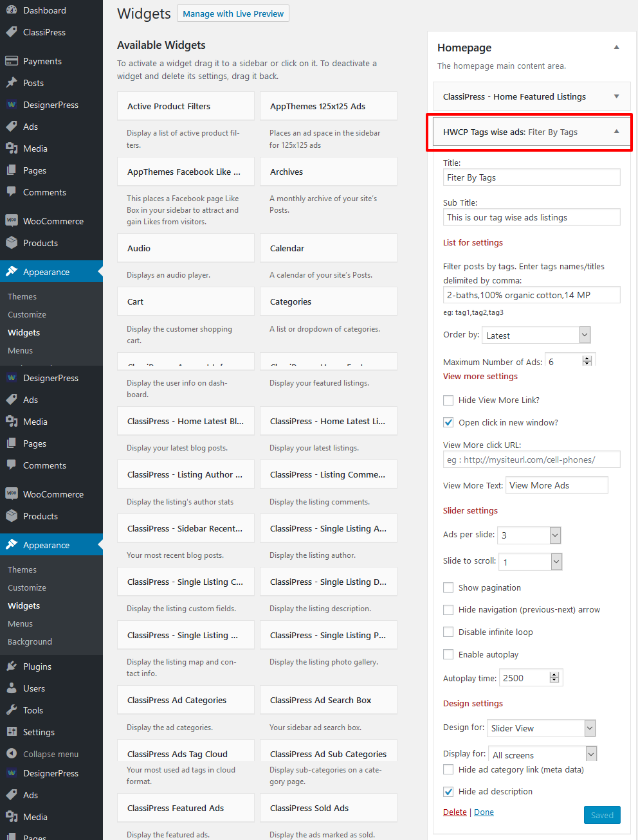Viewport: 638px width, 840px height.
Task: Open the Tools menu label
Action: [x=33, y=710]
